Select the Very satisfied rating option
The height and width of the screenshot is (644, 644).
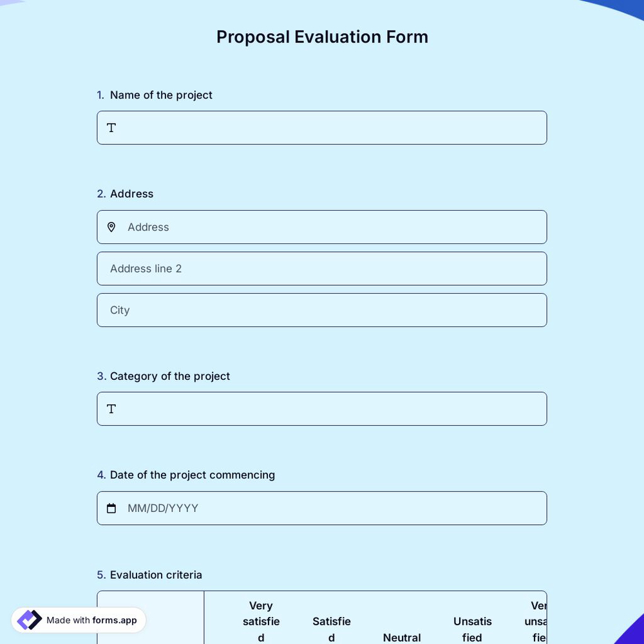pyautogui.click(x=261, y=621)
